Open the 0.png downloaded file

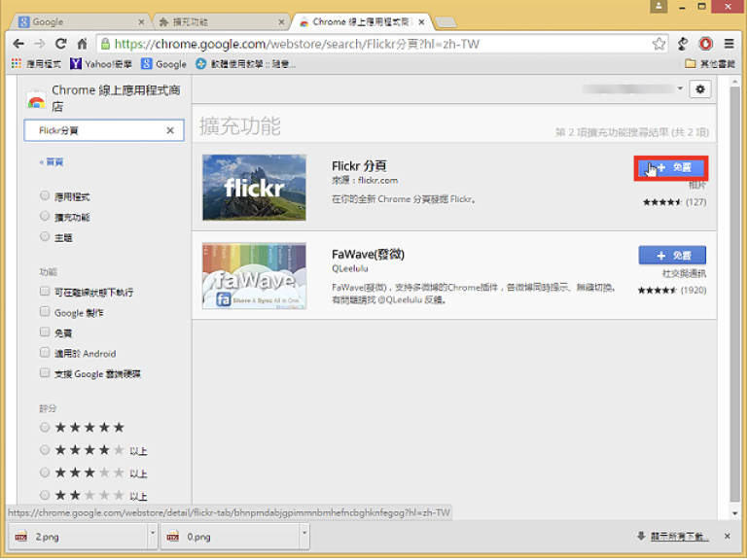click(x=231, y=537)
